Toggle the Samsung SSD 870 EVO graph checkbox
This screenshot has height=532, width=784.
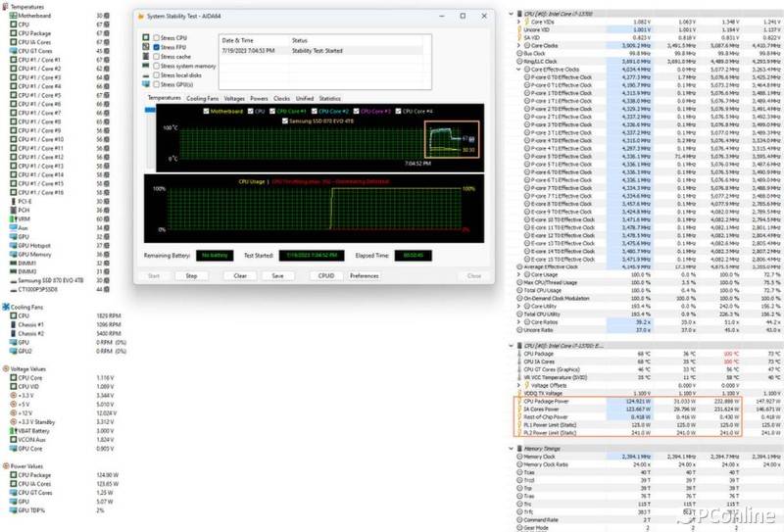[285, 121]
